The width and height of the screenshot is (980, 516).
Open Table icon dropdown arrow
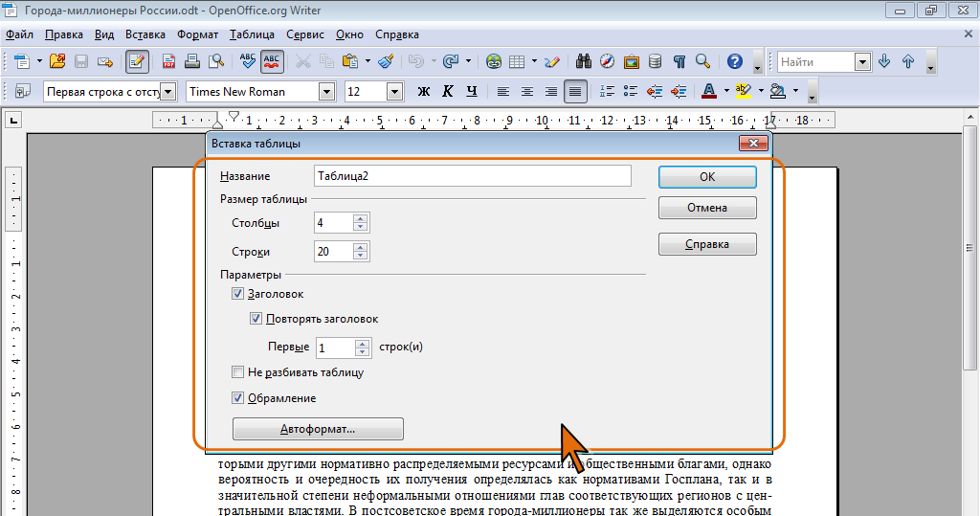(534, 61)
